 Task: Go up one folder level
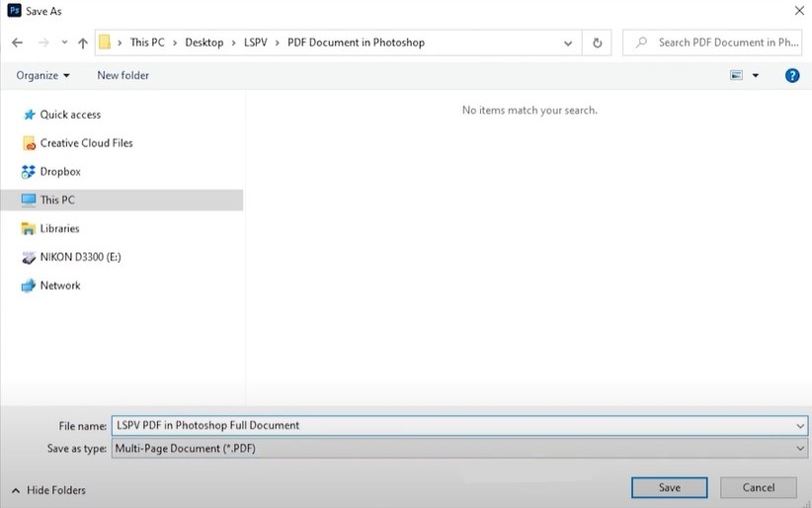click(83, 43)
